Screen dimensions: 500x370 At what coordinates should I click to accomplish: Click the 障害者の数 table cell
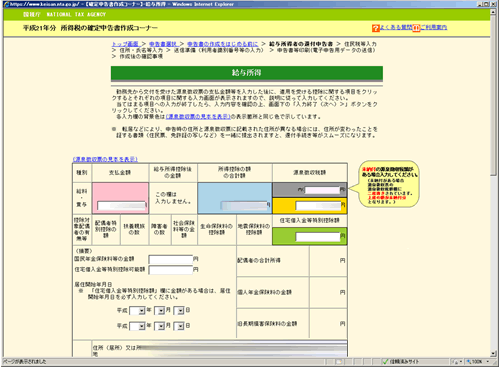pos(160,230)
